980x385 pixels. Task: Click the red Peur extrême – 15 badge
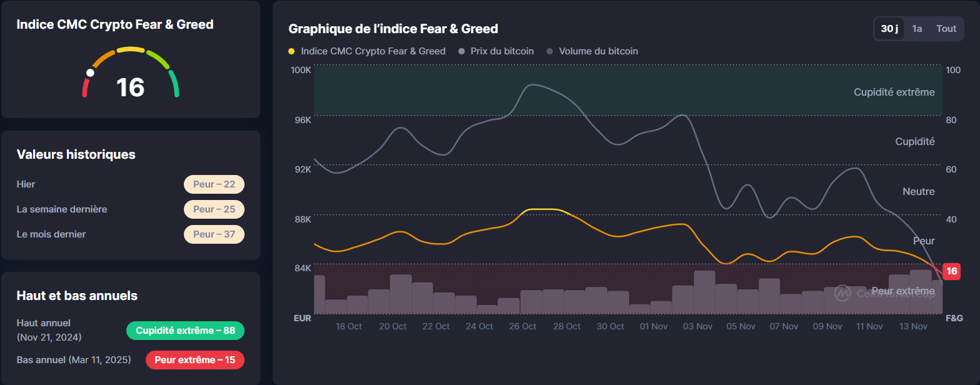(194, 360)
